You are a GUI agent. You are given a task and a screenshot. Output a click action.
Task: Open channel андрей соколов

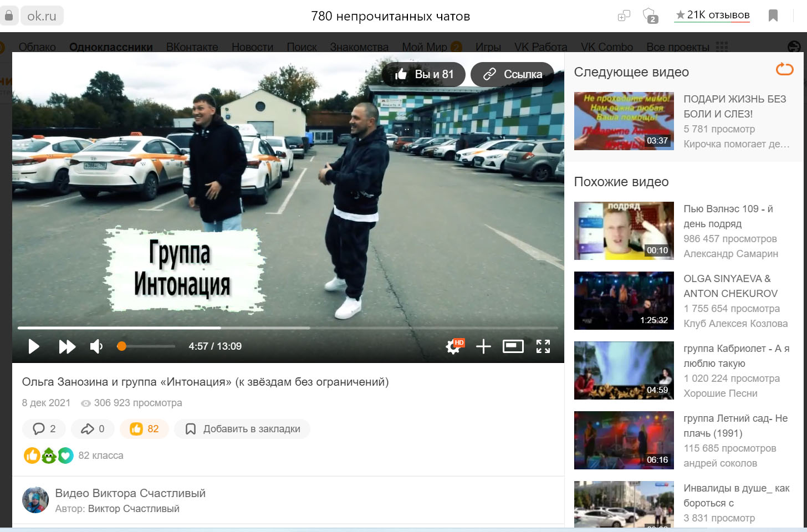point(720,463)
